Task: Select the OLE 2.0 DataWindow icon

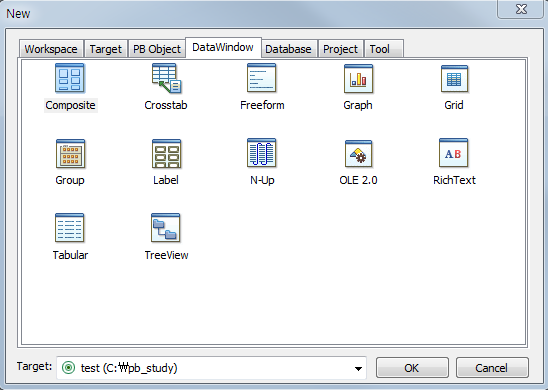Action: (358, 154)
